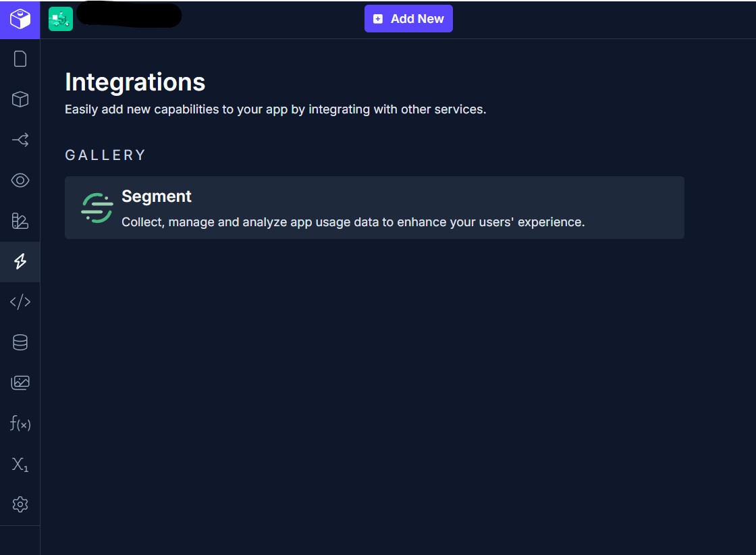Open the Theme design icon in the sidebar
Viewport: 756px width, 555px height.
20,221
